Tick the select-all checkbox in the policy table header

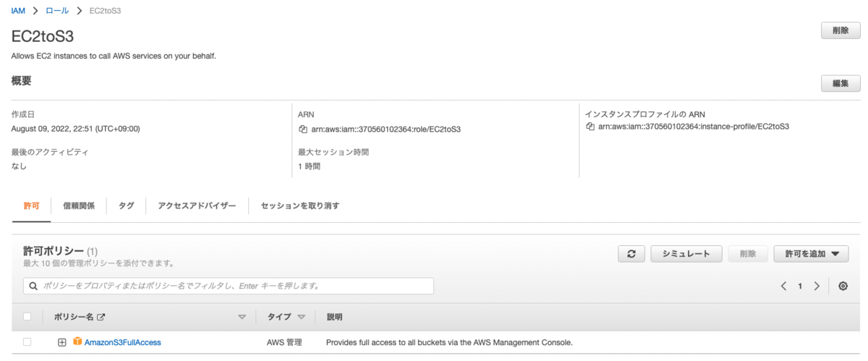27,316
